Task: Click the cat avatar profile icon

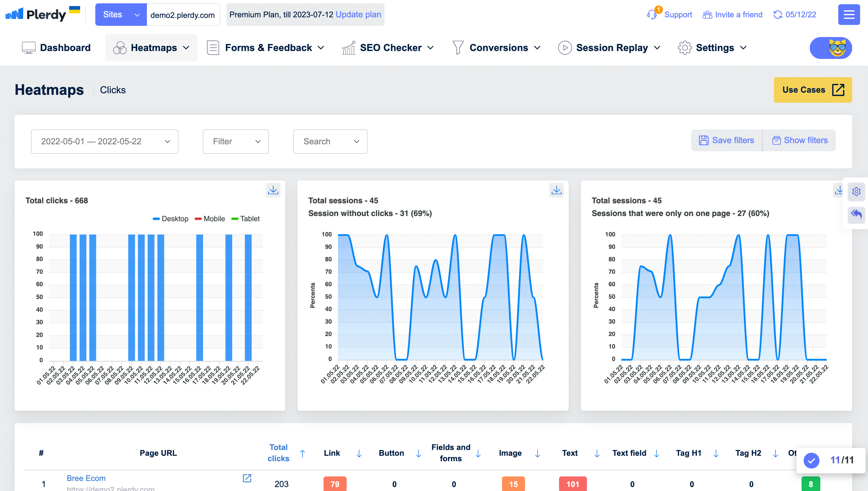Action: pyautogui.click(x=837, y=48)
